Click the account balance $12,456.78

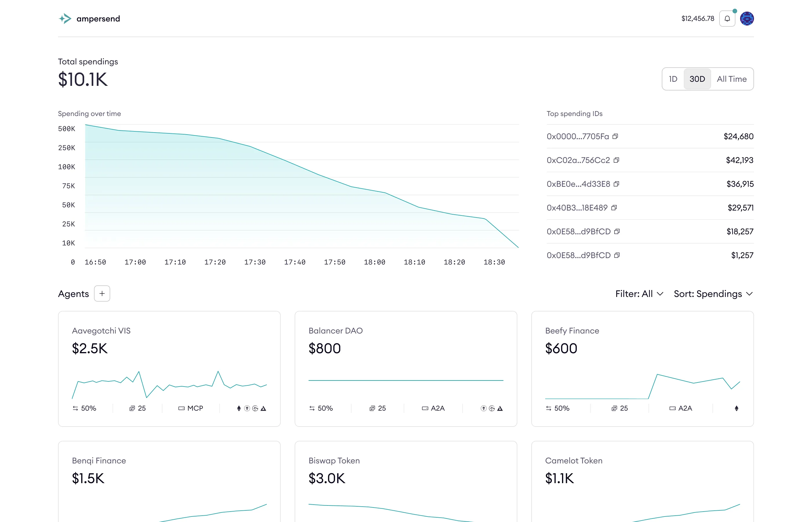click(x=697, y=19)
